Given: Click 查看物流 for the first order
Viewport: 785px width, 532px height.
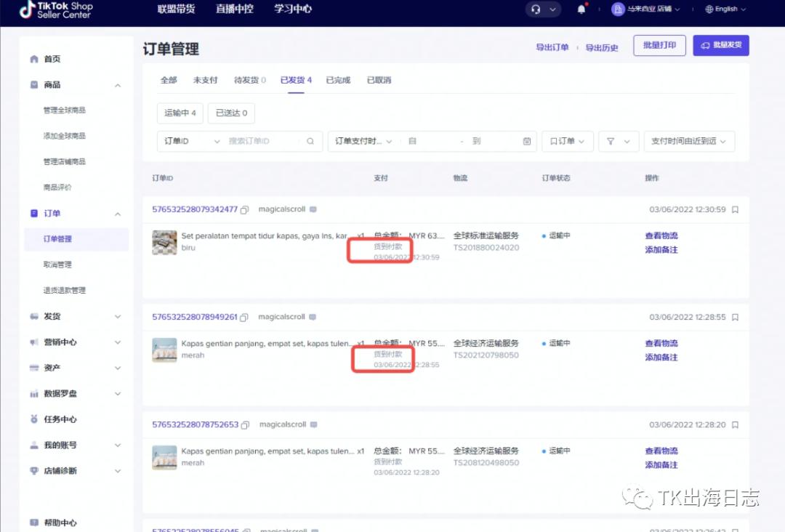Looking at the screenshot, I should tap(661, 235).
